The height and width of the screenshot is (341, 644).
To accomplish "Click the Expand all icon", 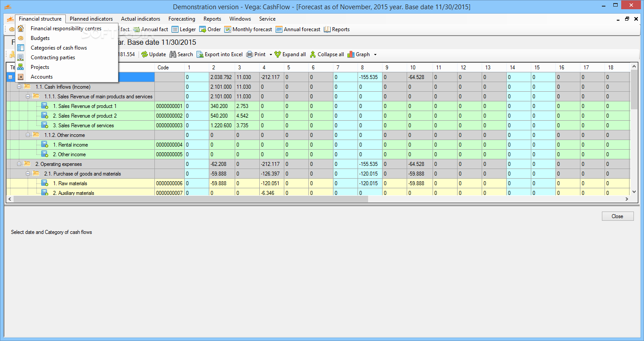I will click(x=278, y=54).
